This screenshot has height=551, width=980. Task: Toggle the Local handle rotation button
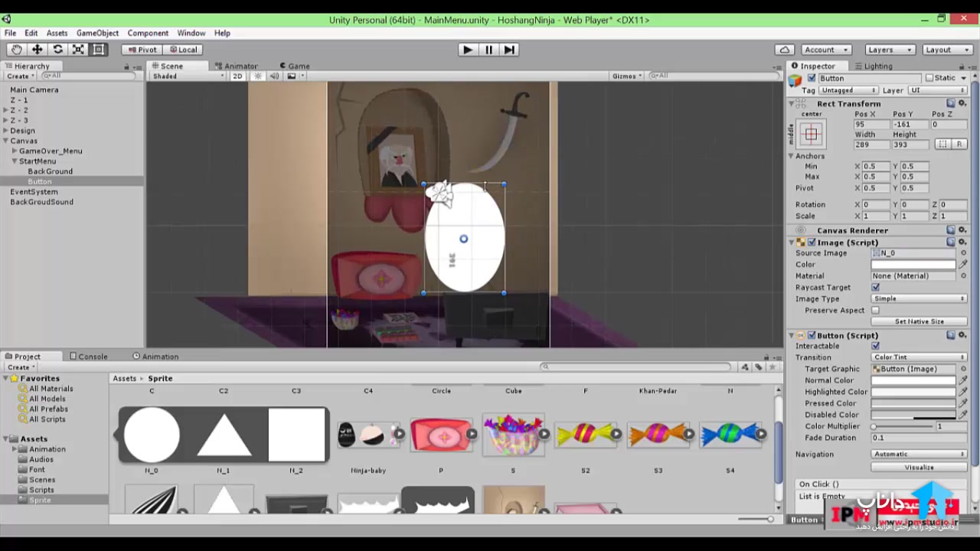point(183,50)
